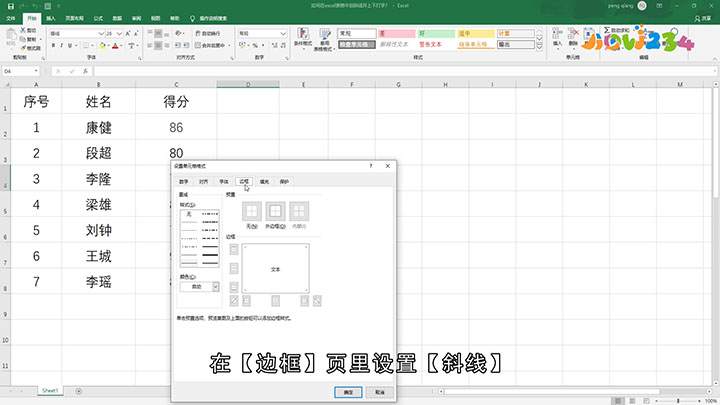The height and width of the screenshot is (405, 720).
Task: Open the Insert ribbon tab
Action: (51, 18)
